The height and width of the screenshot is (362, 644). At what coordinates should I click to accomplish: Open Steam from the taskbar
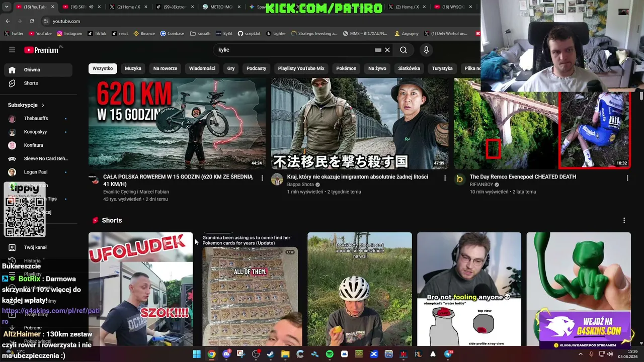click(x=271, y=354)
